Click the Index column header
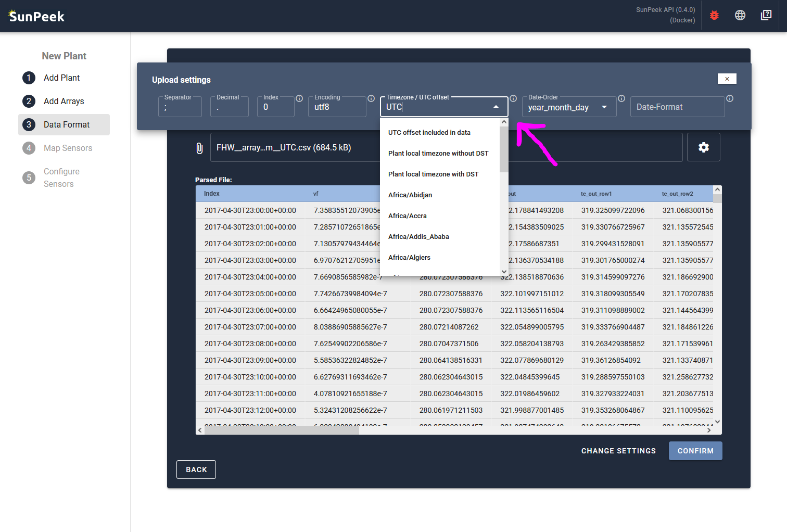The image size is (787, 532). [212, 194]
